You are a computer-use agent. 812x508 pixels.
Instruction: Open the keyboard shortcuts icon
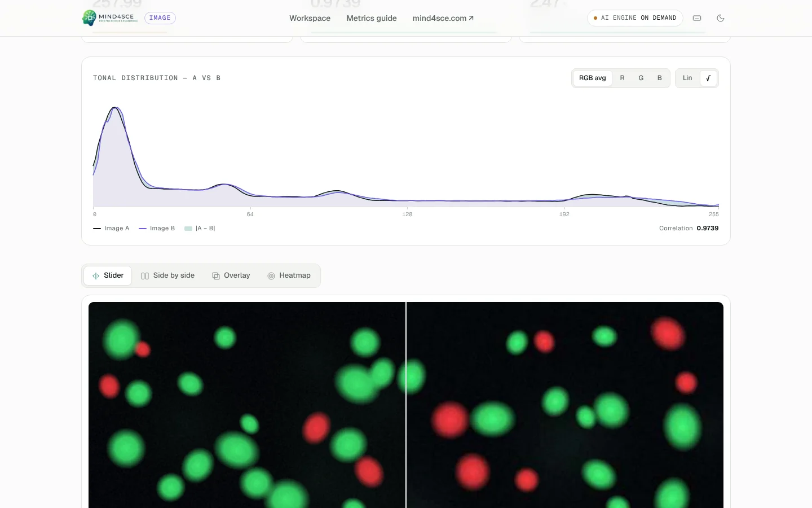point(697,18)
